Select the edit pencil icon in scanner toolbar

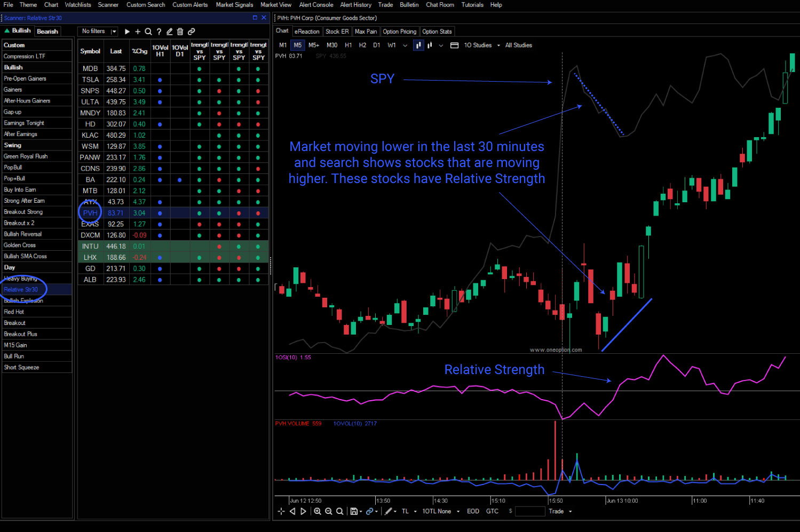point(170,31)
